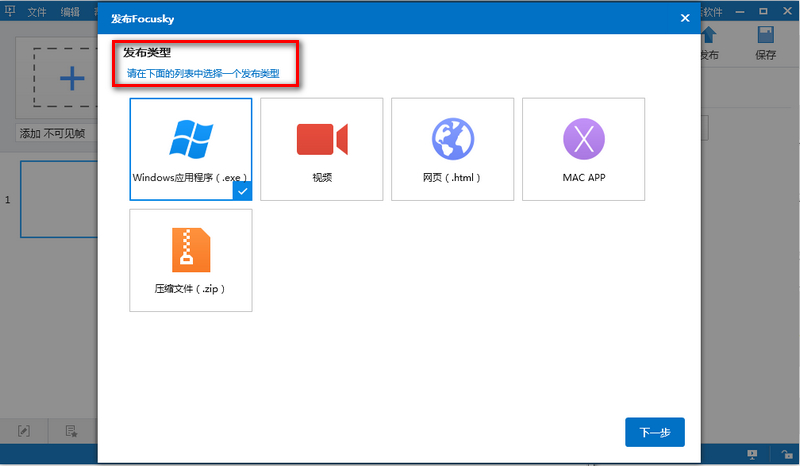Click the Focusky app logo in title bar

(9, 12)
